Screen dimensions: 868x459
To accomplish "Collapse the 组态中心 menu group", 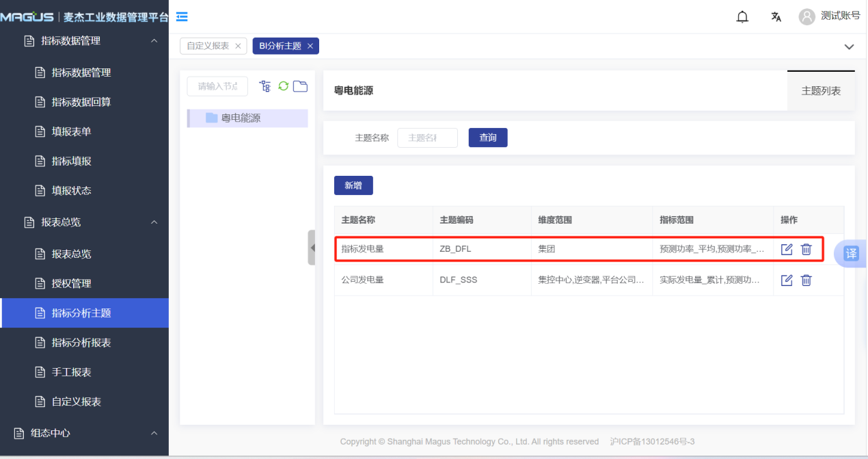I will [154, 433].
